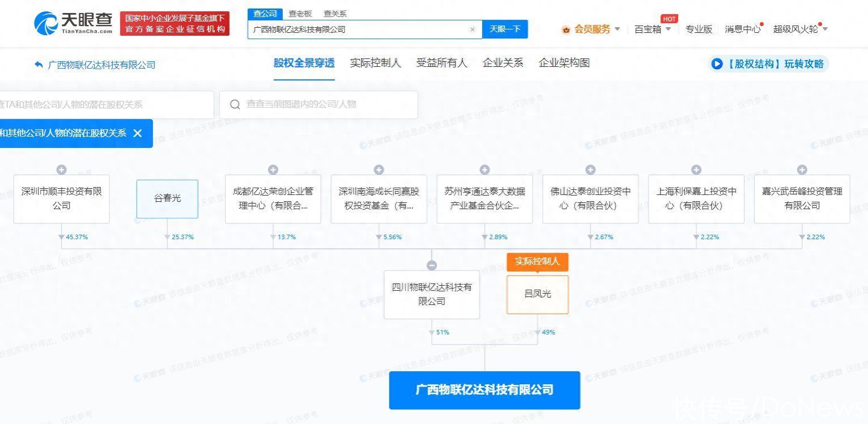Select the 企业架构图 tab
Viewport: 868px width, 424px height.
click(564, 63)
